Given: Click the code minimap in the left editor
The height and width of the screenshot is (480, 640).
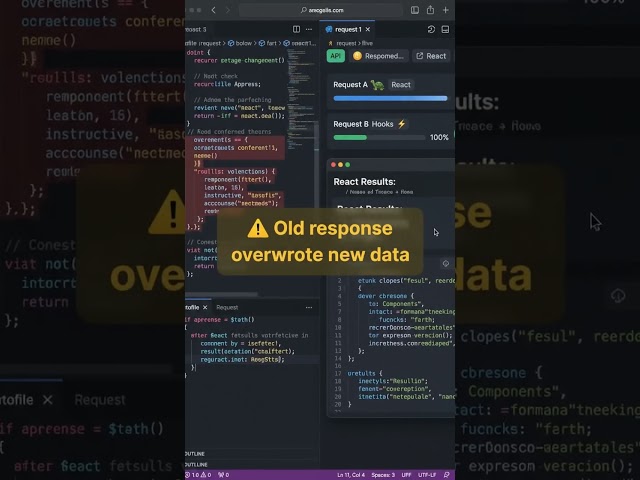Looking at the screenshot, I should pos(300,98).
